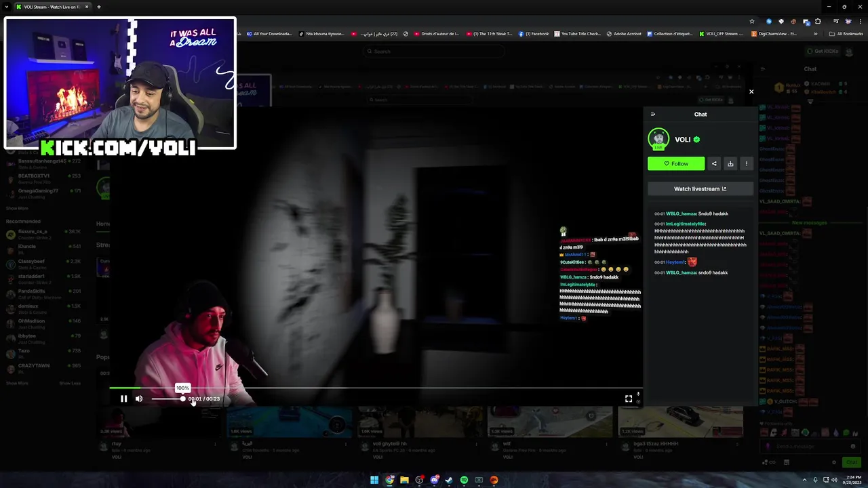
Task: Expand the hidden bookmarks chevron
Action: (x=816, y=34)
